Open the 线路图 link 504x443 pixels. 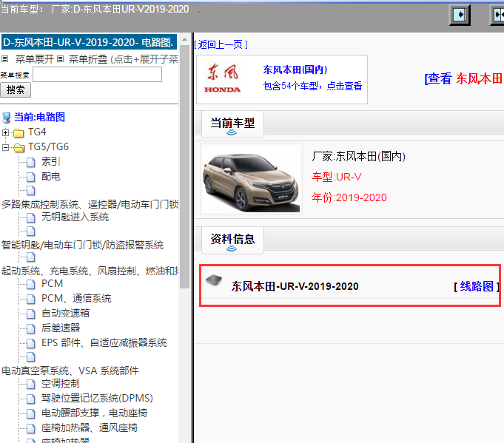point(477,286)
